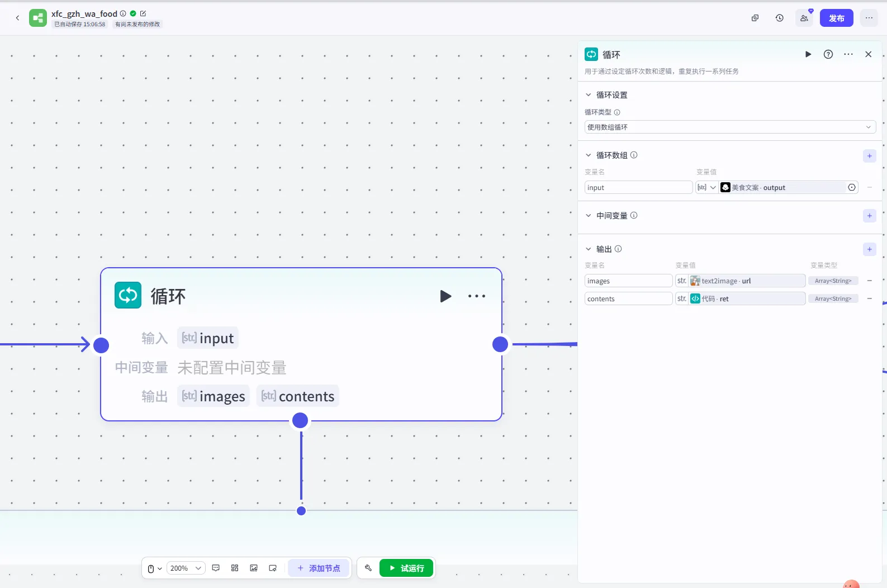Close the 循环 settings panel

coord(869,54)
